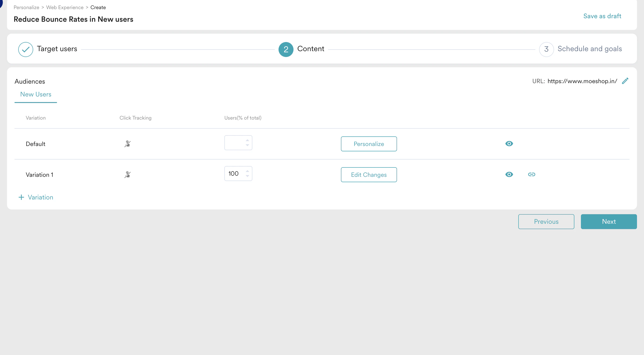Screen dimensions: 644x355
Task: Copy Variation 1 preview link icon
Action: tap(532, 174)
